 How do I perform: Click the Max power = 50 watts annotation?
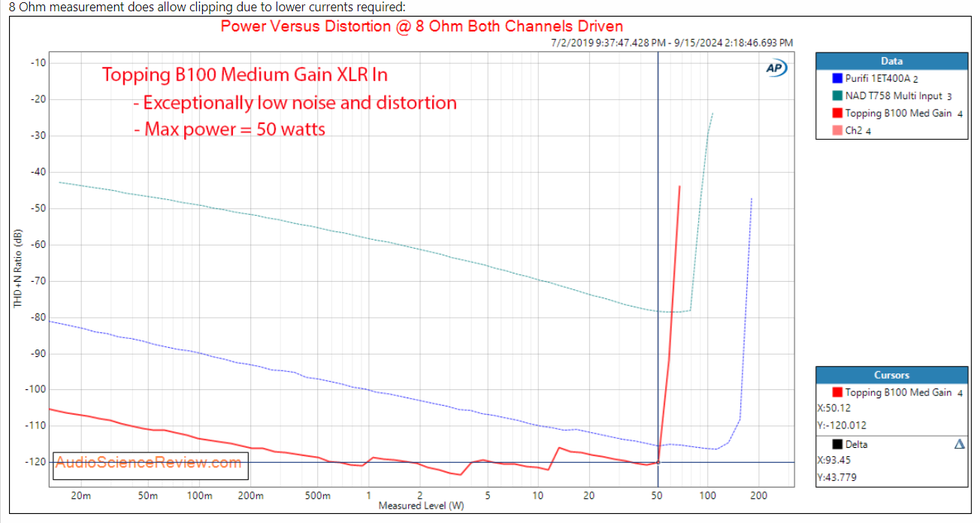(x=229, y=129)
